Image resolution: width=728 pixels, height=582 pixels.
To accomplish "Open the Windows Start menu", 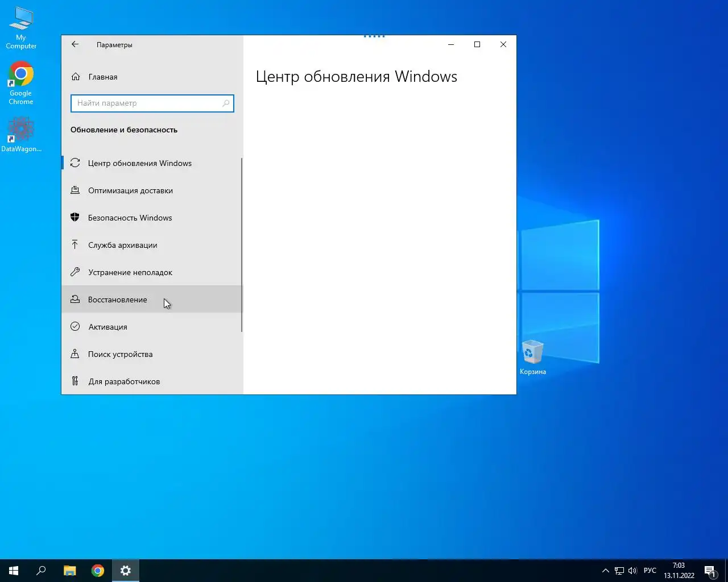I will [14, 571].
